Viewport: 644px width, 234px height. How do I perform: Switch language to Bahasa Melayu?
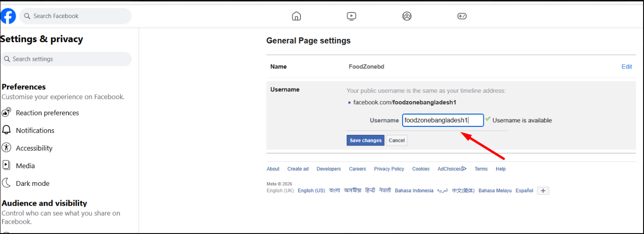point(495,191)
